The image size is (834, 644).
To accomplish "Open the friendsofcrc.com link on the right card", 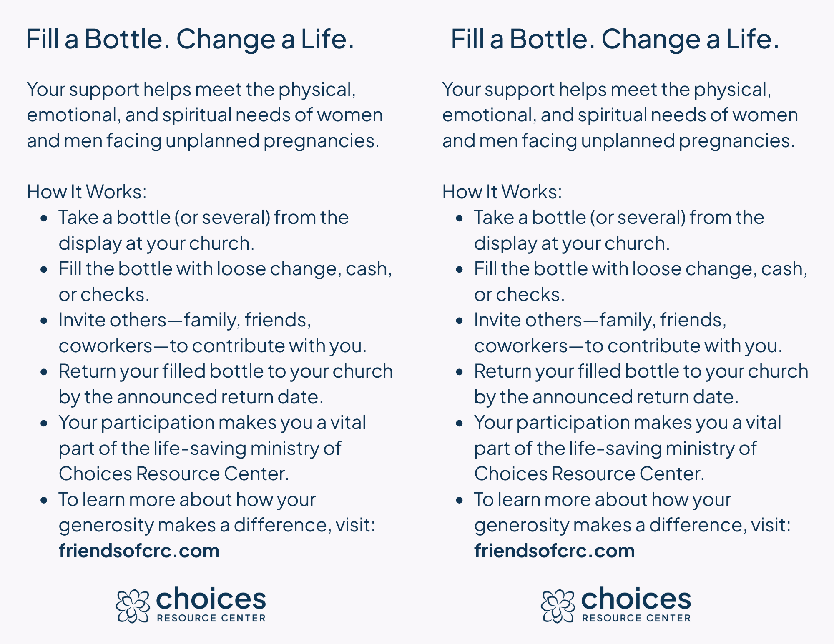I will pyautogui.click(x=554, y=551).
